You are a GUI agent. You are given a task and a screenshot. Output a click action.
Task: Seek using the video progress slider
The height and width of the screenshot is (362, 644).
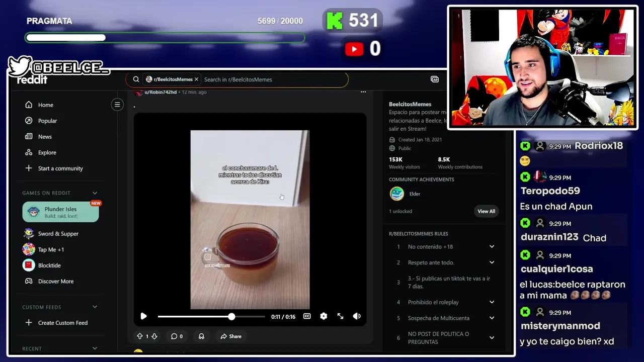(211, 317)
